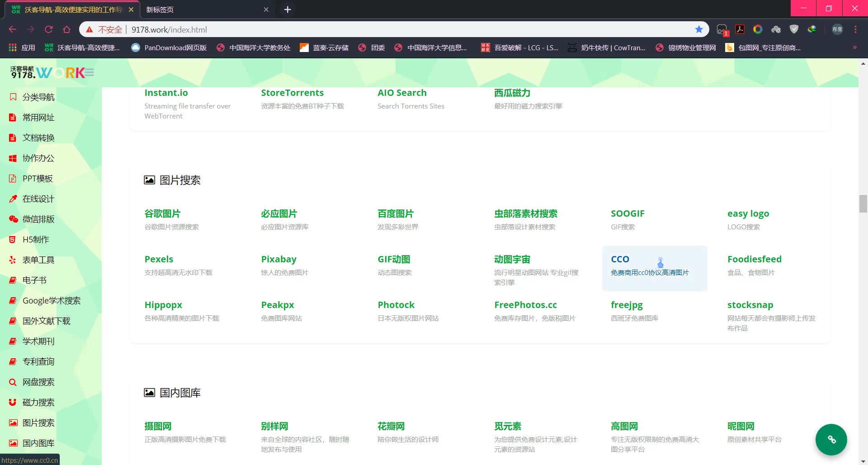Select 专利查询 in sidebar
Screen dimensions: 868x465
click(38, 361)
